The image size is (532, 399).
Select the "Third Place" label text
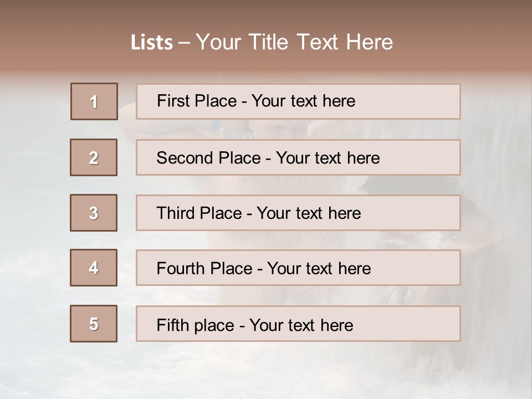(x=199, y=213)
